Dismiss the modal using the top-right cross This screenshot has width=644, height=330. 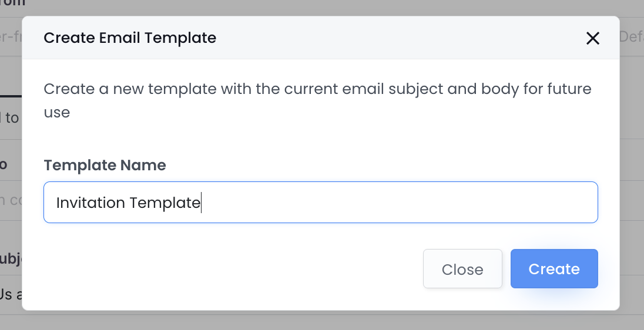pyautogui.click(x=592, y=38)
